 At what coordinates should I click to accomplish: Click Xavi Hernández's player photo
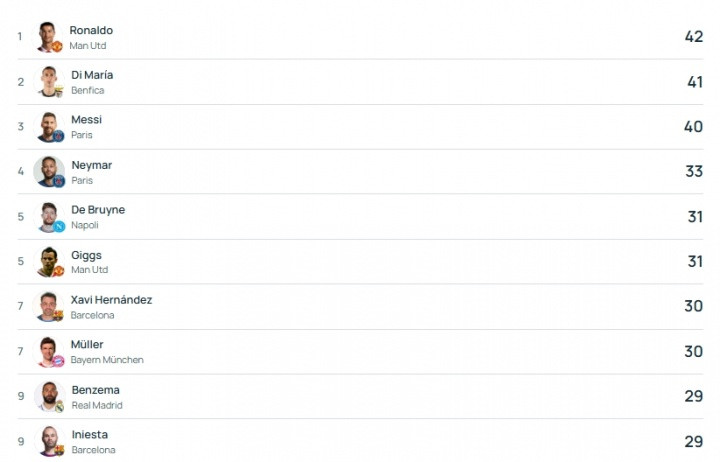tap(49, 307)
